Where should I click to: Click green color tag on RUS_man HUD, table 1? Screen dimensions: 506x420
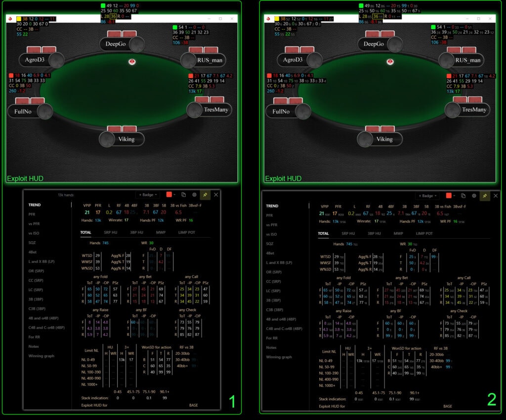175,27
